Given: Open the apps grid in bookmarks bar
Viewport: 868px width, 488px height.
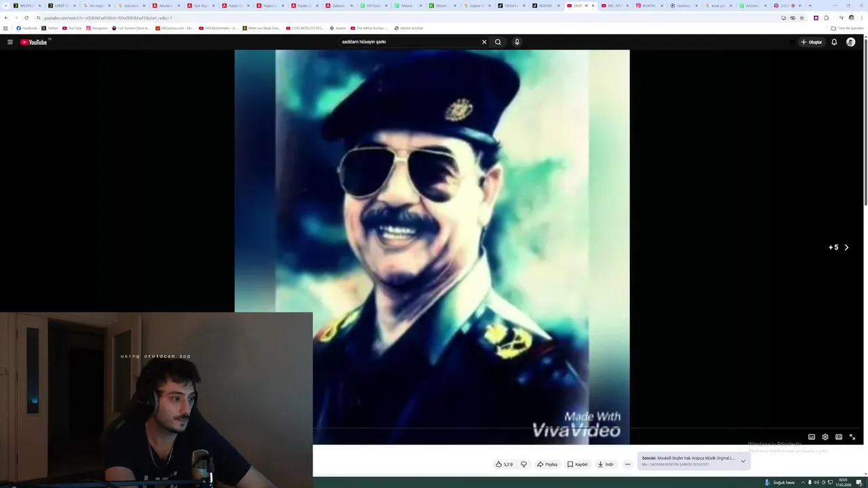Looking at the screenshot, I should tap(6, 28).
